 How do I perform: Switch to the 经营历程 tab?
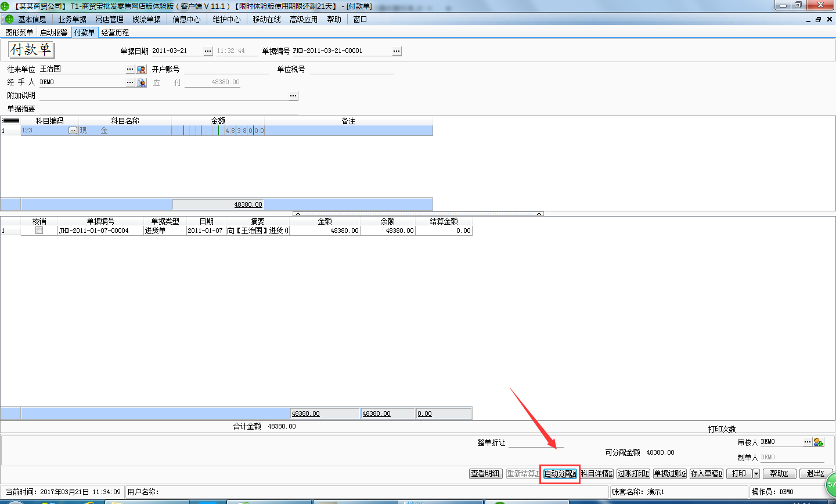(115, 33)
